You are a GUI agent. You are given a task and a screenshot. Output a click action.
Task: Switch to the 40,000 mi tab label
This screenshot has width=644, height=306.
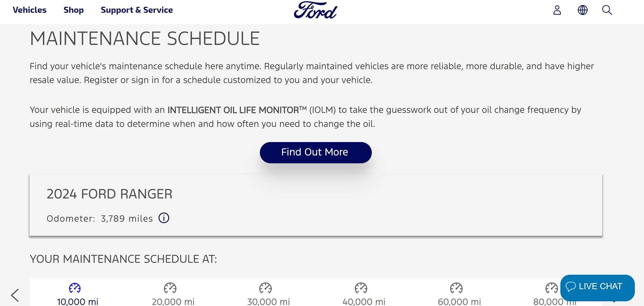364,302
